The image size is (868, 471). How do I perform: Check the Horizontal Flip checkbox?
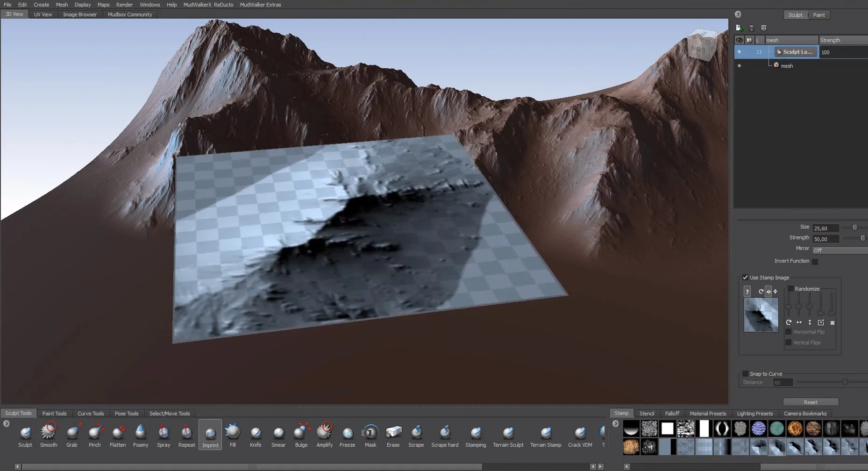(789, 332)
